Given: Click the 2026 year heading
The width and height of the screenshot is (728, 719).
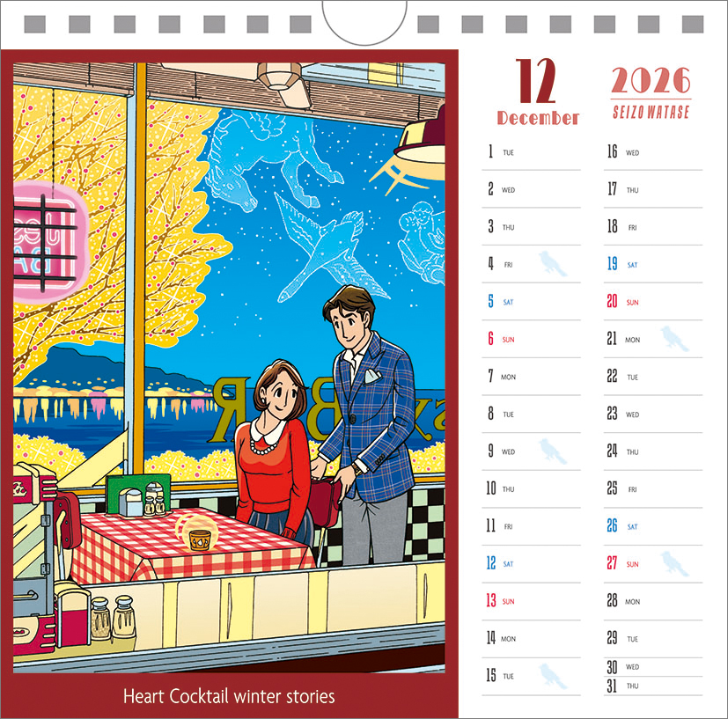Looking at the screenshot, I should click(x=651, y=80).
